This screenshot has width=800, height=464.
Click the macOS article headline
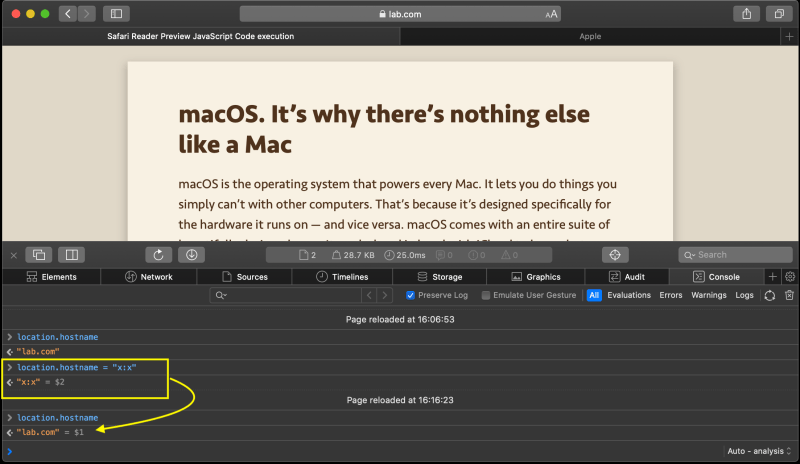click(384, 129)
